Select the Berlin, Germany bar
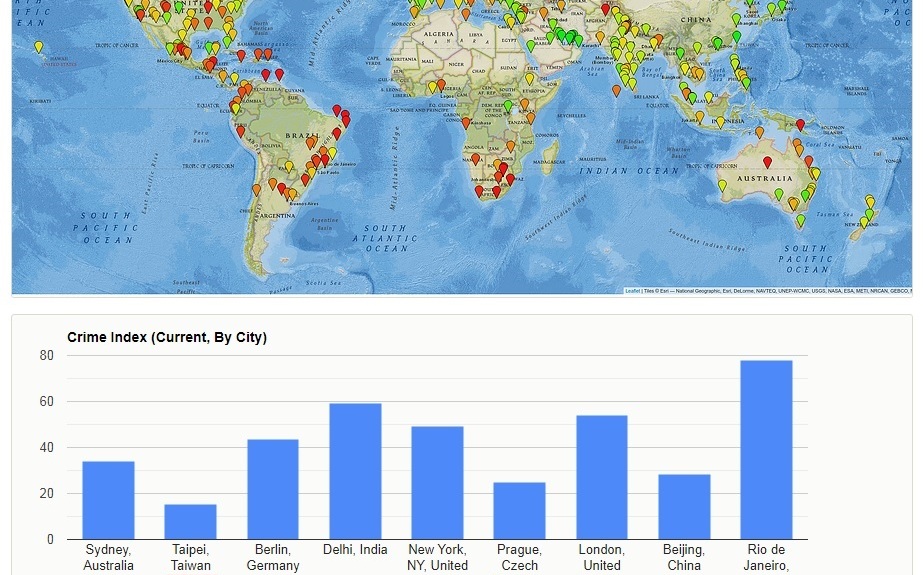This screenshot has height=575, width=923. click(273, 489)
